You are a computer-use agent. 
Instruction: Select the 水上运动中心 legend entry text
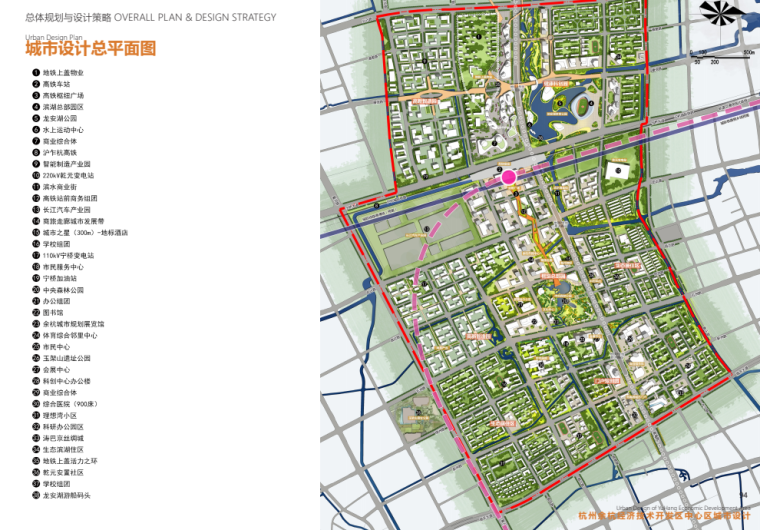pos(63,130)
